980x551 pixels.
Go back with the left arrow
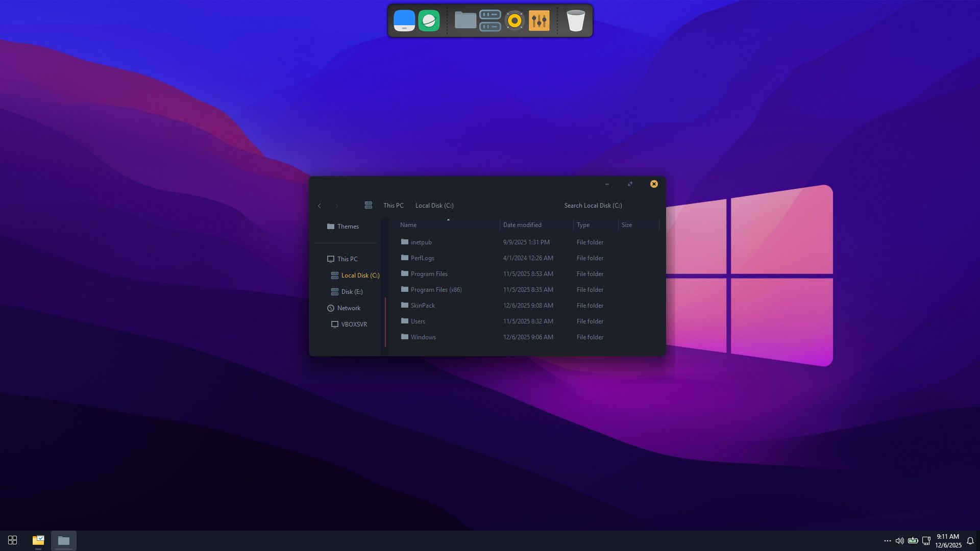(x=320, y=206)
